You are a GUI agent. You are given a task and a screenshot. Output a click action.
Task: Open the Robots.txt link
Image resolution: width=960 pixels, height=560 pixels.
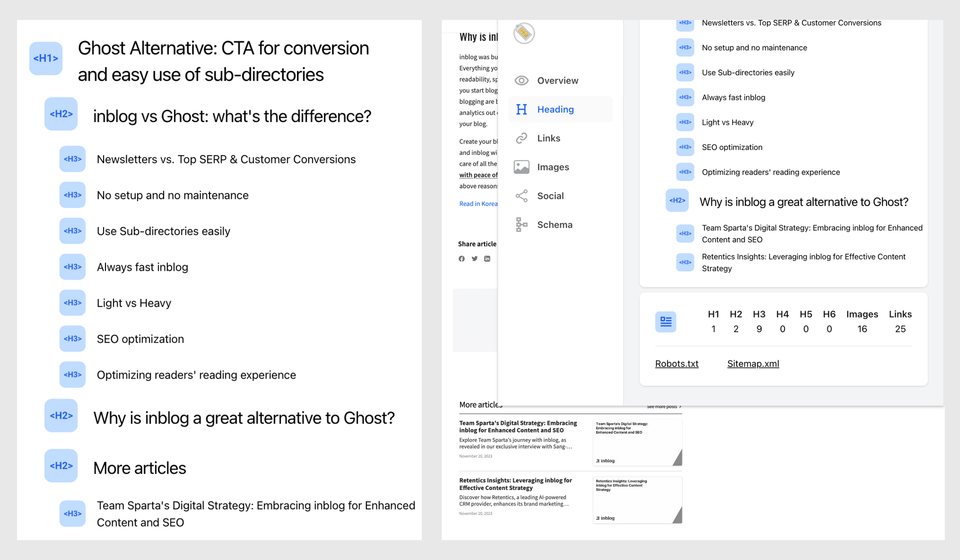click(676, 364)
